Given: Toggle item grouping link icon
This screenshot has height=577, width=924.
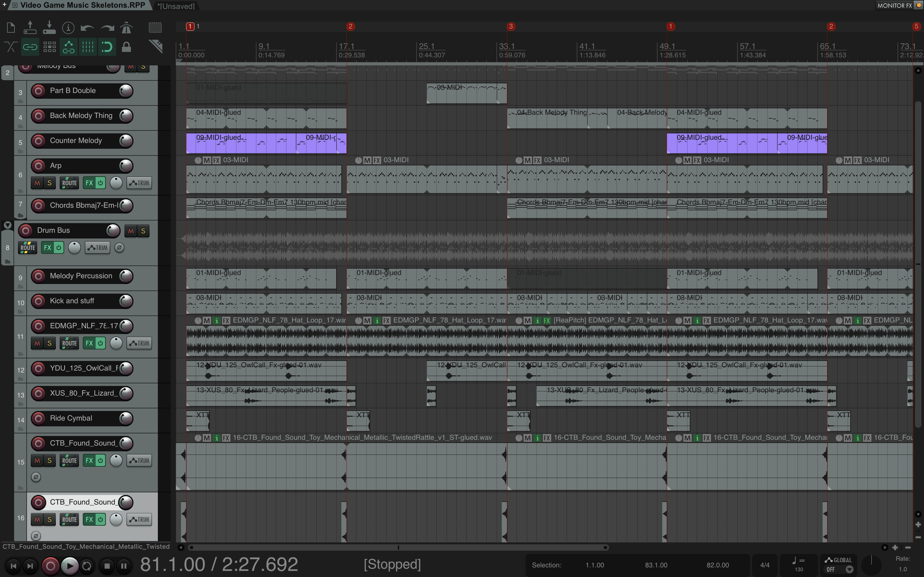Looking at the screenshot, I should click(x=30, y=47).
